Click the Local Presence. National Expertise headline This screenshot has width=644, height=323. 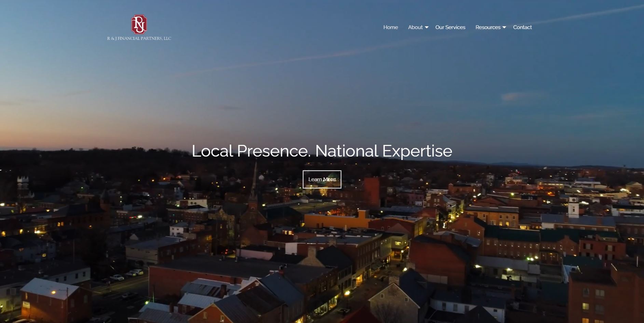pyautogui.click(x=321, y=151)
